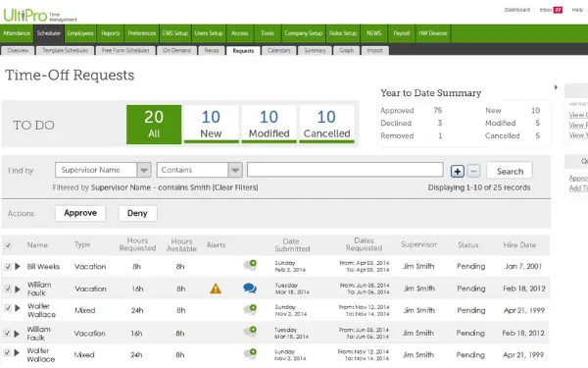Click the Deny button

pos(137,213)
